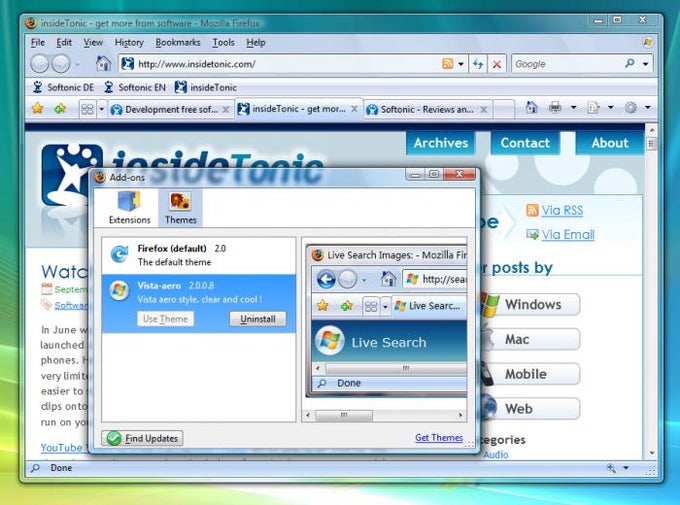Viewport: 680px width, 505px height.
Task: Click the Forward navigation button in Firefox
Action: [x=61, y=64]
